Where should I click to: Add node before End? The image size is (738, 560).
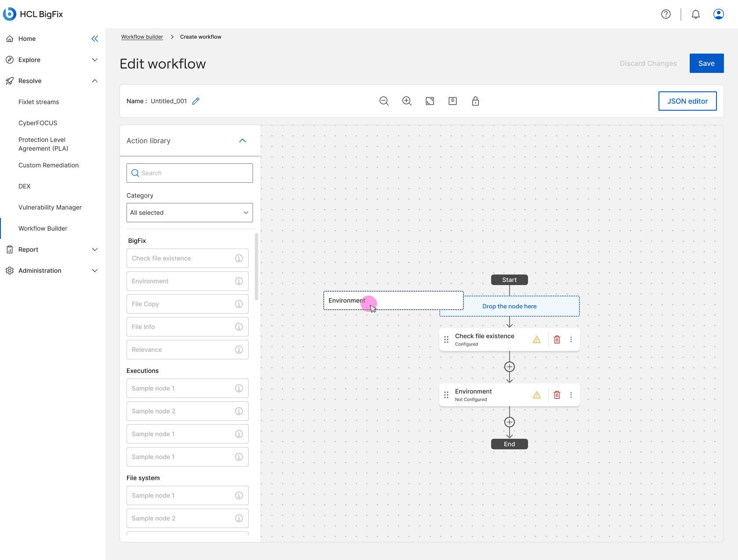(x=510, y=422)
